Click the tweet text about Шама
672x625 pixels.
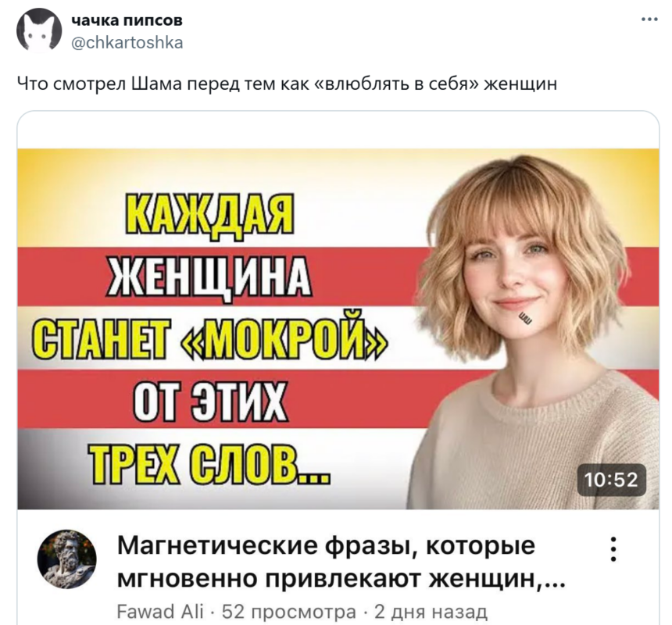(x=287, y=84)
